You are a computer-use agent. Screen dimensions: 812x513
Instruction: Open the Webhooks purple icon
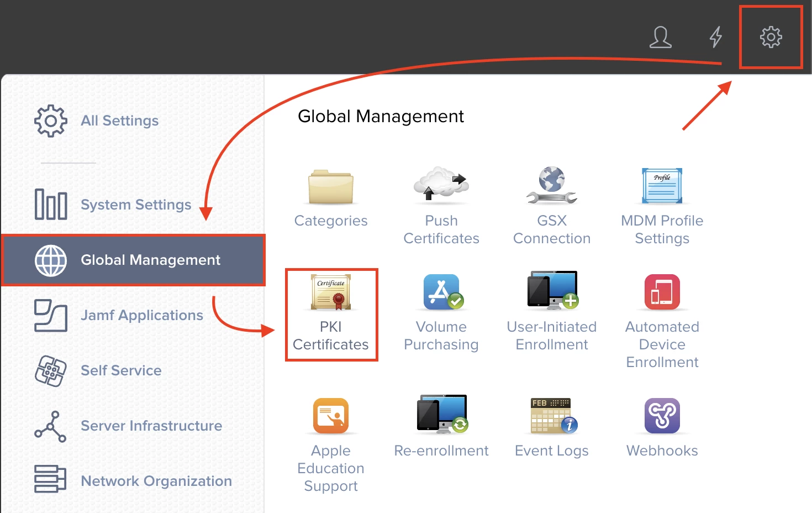point(662,416)
